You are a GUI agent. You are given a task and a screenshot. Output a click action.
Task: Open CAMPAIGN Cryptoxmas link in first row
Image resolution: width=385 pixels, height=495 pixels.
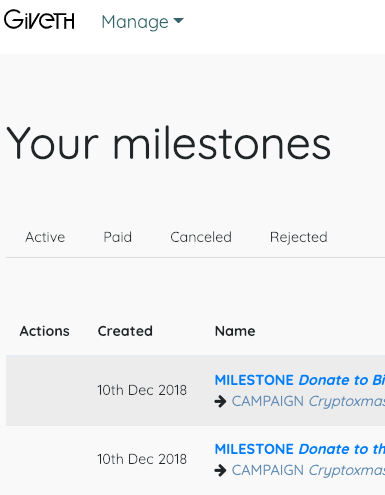click(308, 401)
